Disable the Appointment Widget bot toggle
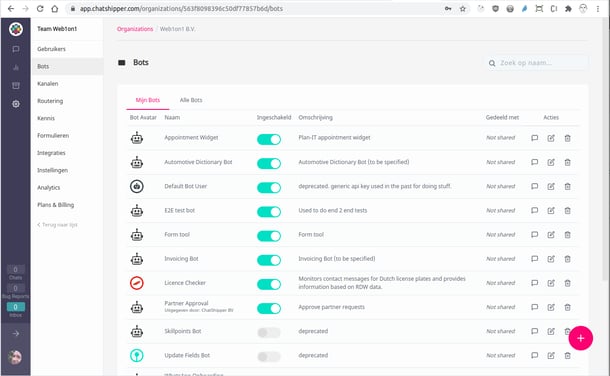Image resolution: width=610 pixels, height=376 pixels. [269, 139]
